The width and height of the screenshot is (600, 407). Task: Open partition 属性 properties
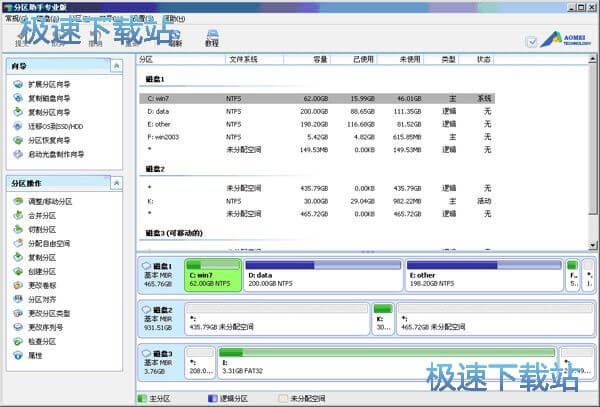[x=28, y=355]
